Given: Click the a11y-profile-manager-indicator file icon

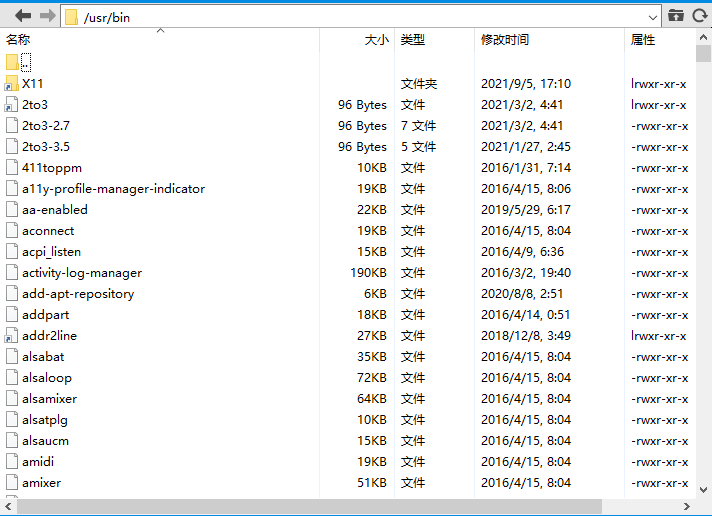Looking at the screenshot, I should 12,189.
